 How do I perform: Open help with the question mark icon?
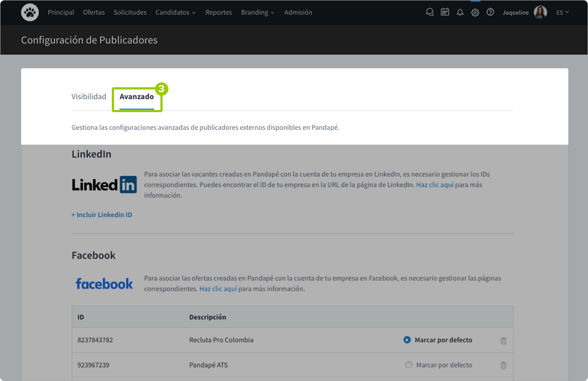(x=490, y=12)
